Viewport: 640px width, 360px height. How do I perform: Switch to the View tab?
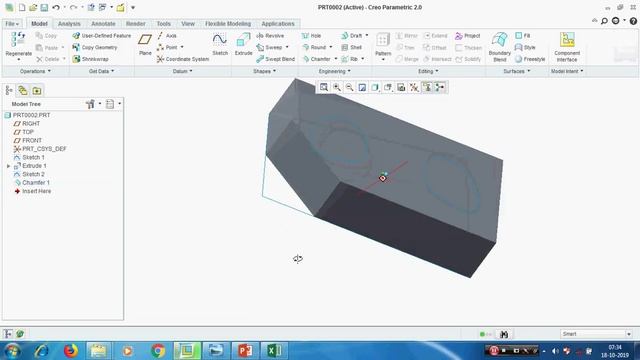point(188,24)
